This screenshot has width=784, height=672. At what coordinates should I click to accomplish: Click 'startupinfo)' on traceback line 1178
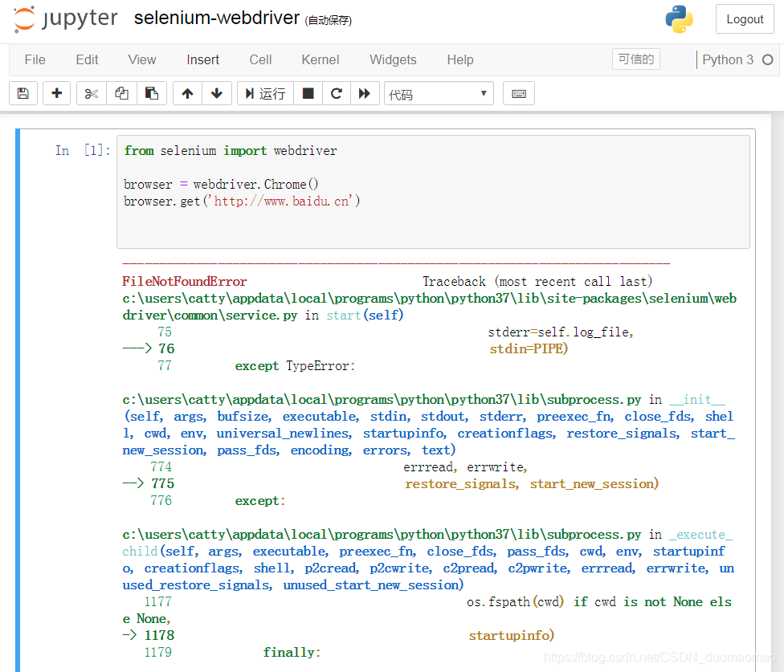(512, 636)
